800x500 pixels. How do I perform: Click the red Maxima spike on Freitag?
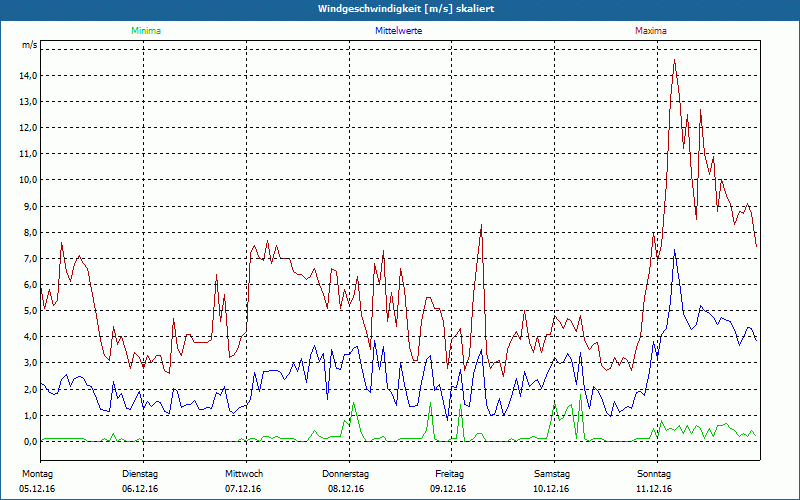coord(481,225)
